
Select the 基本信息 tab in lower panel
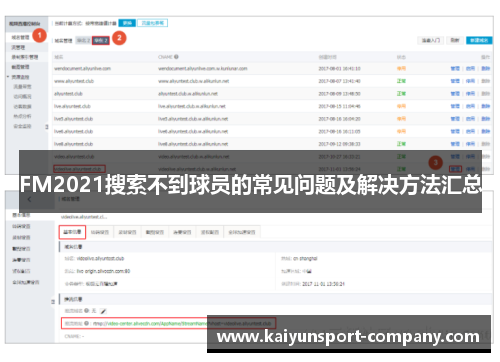tap(72, 232)
